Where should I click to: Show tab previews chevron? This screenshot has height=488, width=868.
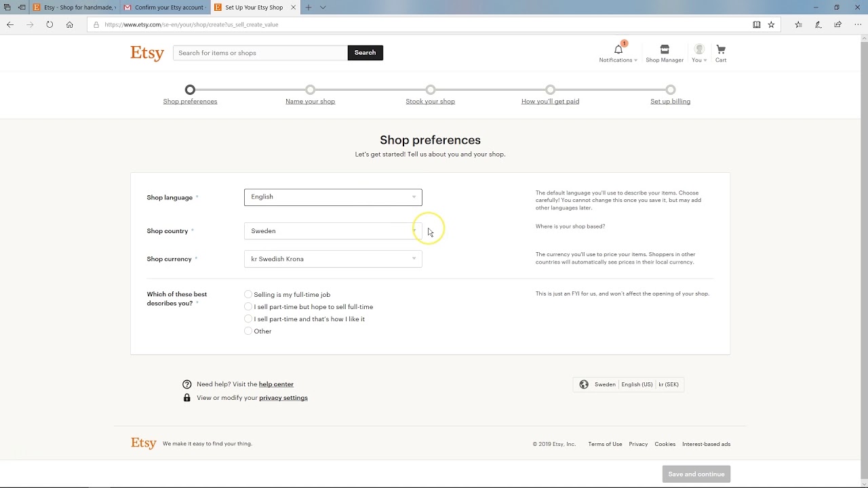point(323,7)
